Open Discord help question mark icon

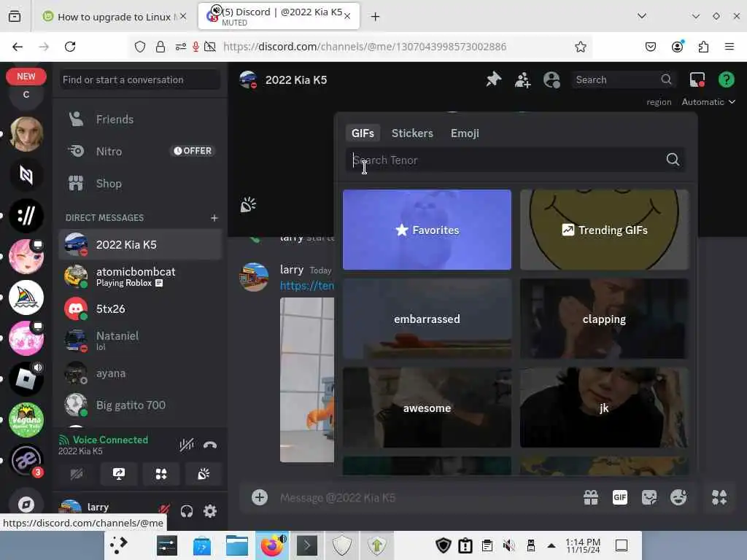click(x=726, y=79)
